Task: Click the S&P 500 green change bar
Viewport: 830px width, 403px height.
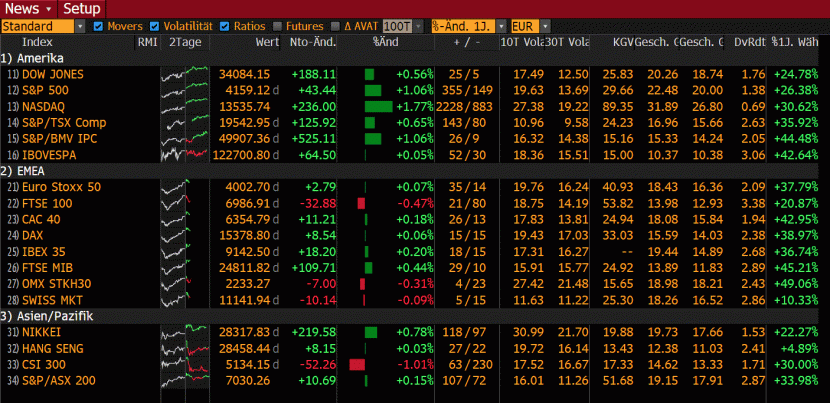Action: (x=373, y=91)
